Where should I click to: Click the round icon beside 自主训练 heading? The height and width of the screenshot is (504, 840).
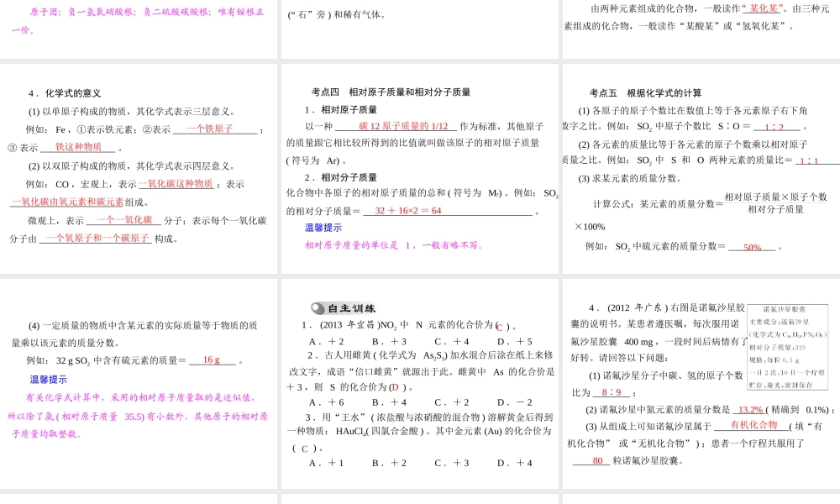point(318,308)
